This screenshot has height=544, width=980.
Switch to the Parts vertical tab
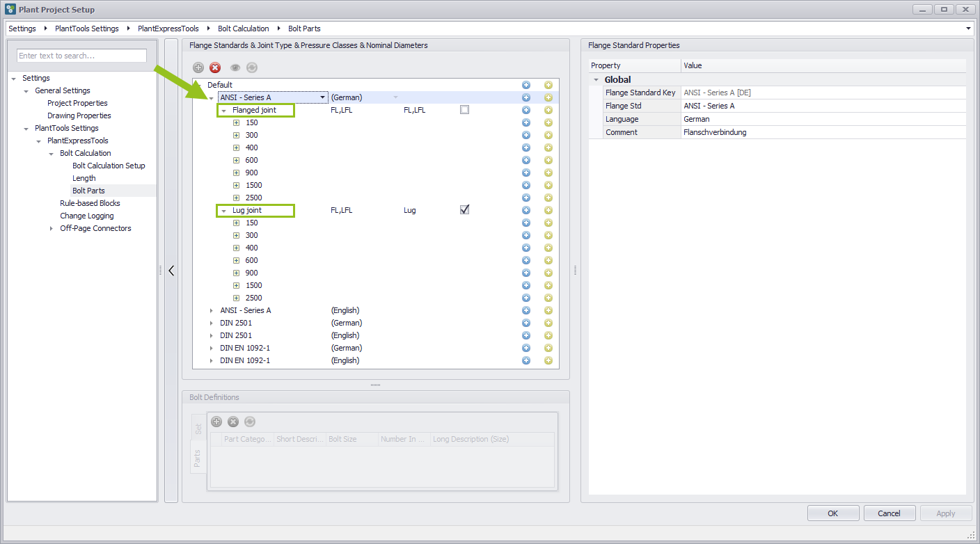[x=198, y=457]
